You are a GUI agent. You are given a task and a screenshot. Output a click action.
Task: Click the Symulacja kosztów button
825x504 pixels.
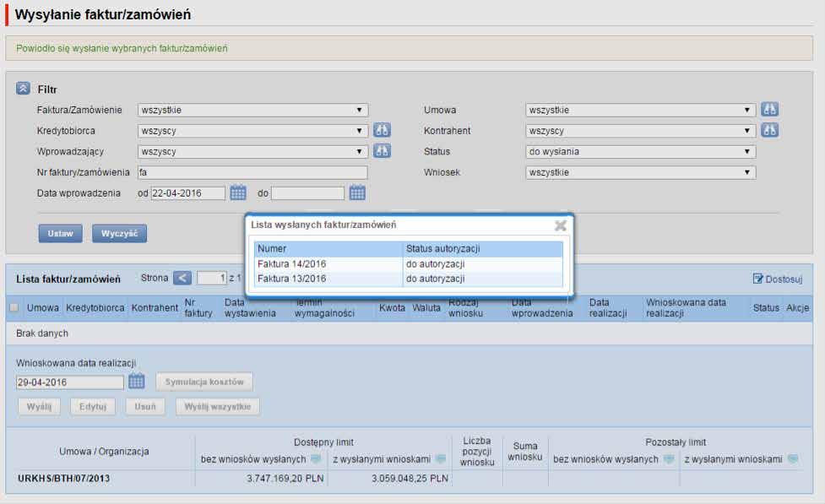pyautogui.click(x=204, y=382)
